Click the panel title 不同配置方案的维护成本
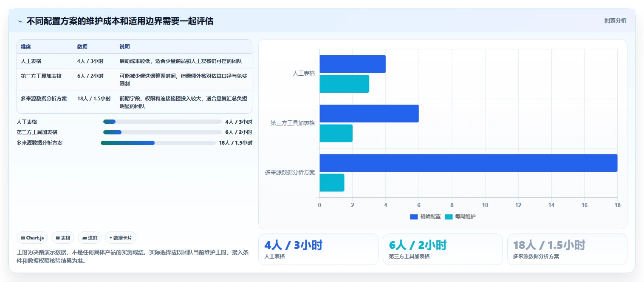The image size is (644, 282). tap(120, 21)
